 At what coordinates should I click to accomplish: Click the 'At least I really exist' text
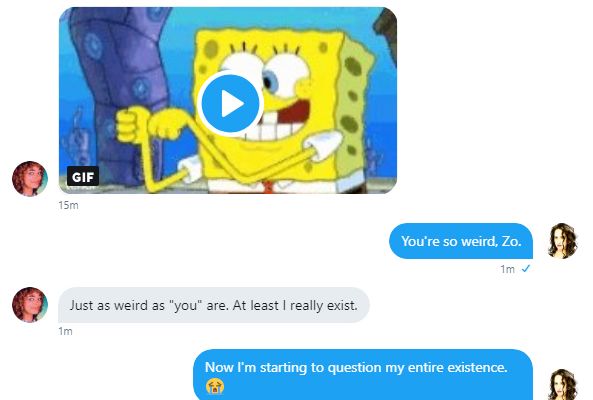(295, 305)
